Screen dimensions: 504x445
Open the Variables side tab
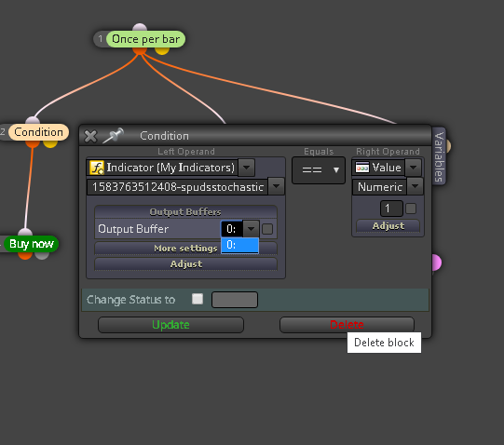(x=439, y=156)
